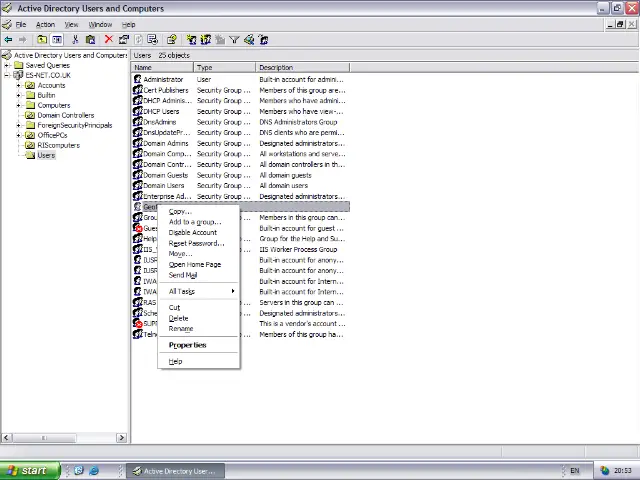Click the Domain Admins group icon
This screenshot has width=640, height=480.
138,143
